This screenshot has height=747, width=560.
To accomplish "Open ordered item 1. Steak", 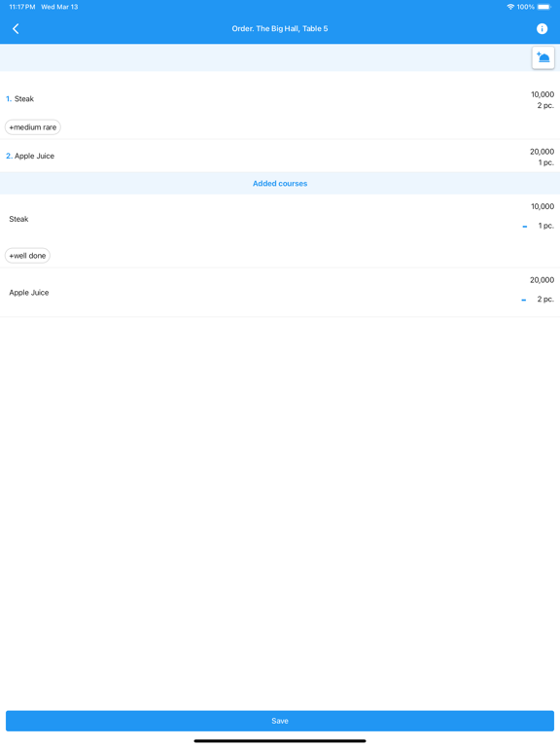I will [x=280, y=106].
